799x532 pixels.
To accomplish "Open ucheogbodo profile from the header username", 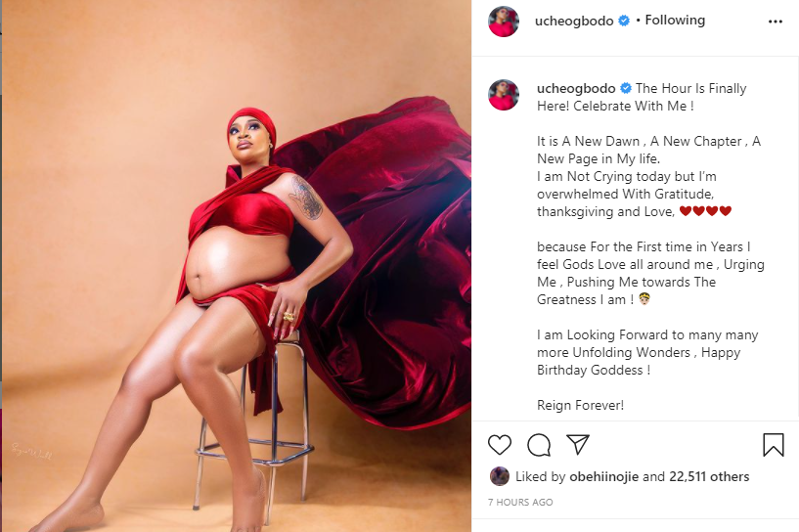I will 574,21.
